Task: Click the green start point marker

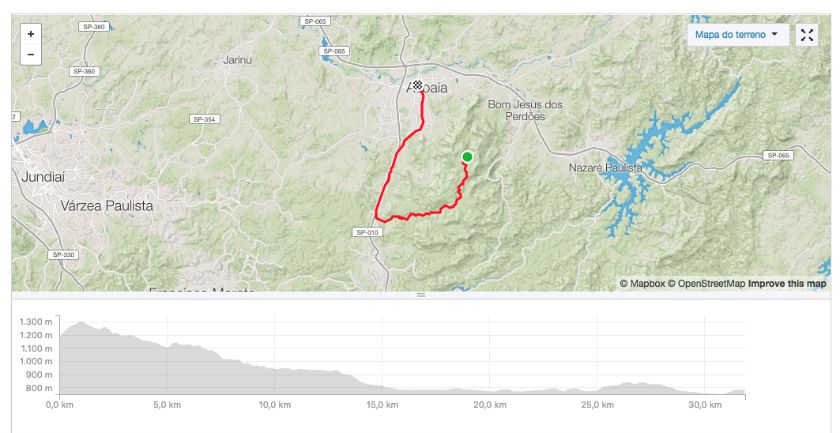Action: [467, 156]
